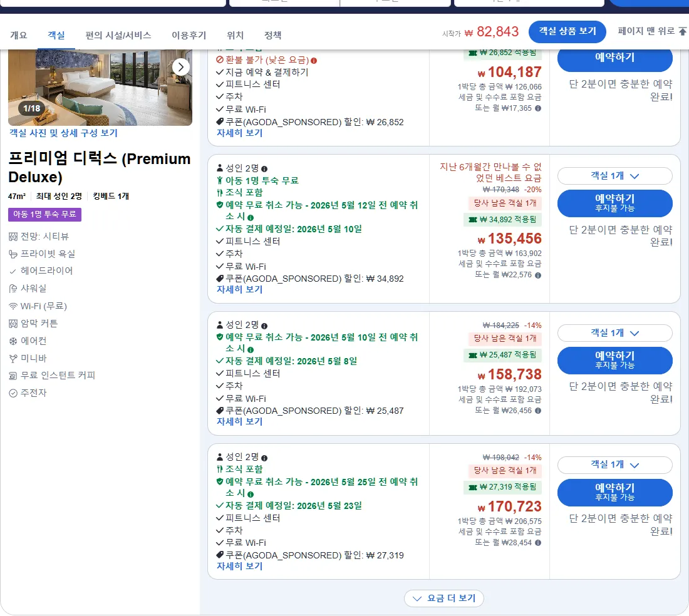Click the 1/18 photo counter
689x616 pixels.
pos(32,108)
